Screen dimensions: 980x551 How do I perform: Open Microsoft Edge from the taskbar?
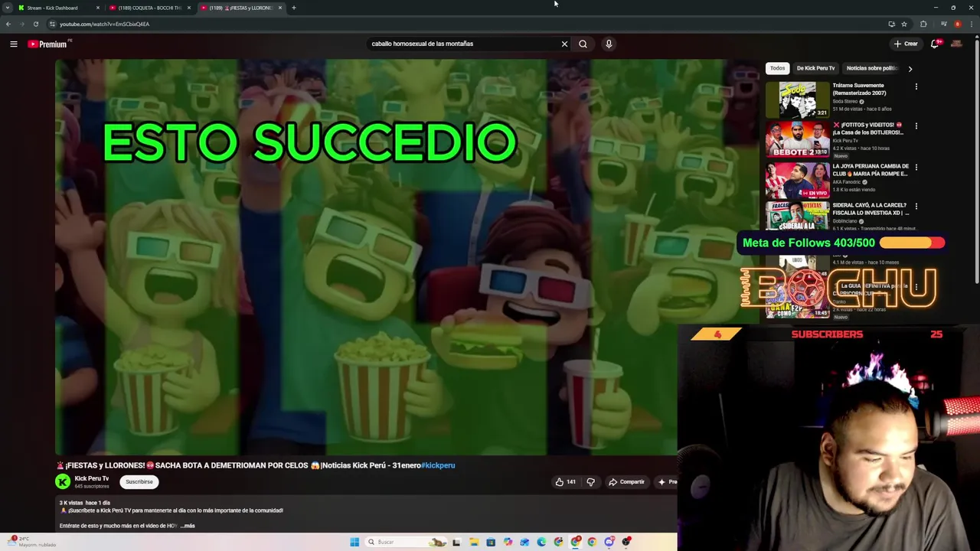pyautogui.click(x=541, y=542)
